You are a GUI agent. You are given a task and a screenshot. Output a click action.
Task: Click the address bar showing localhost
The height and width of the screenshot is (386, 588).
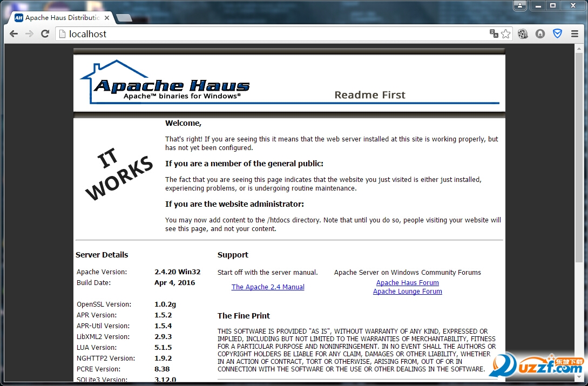(x=270, y=34)
